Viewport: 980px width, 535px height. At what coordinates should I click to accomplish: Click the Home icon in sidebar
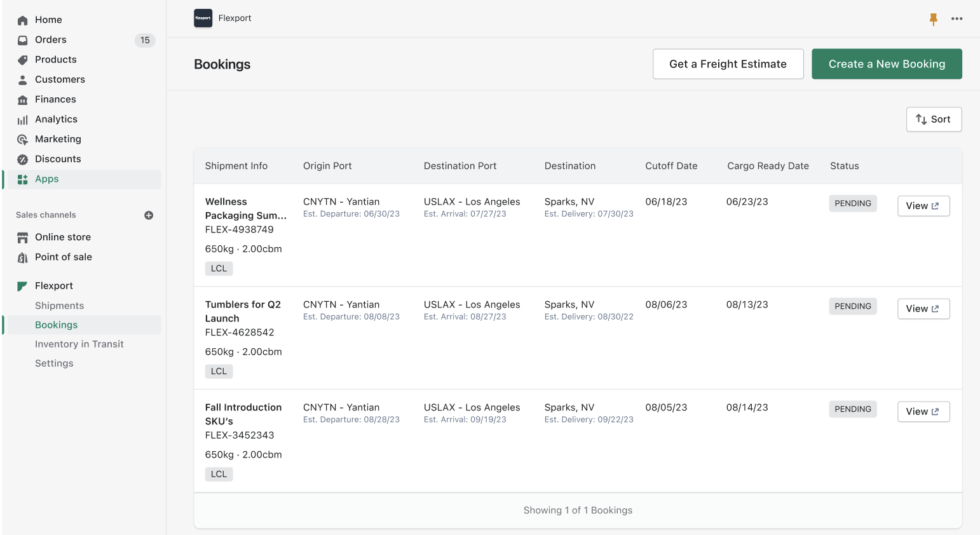tap(23, 20)
